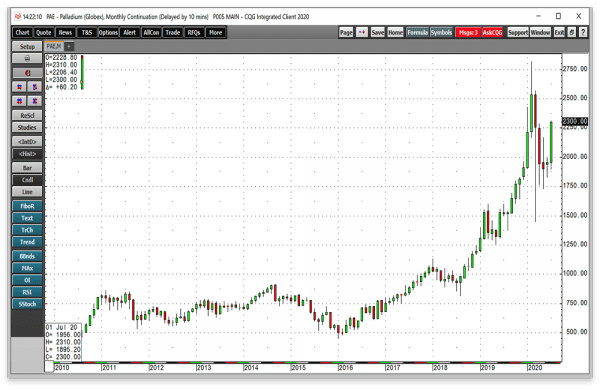Click the CQG app icon in title bar
The image size is (600, 390).
coord(18,16)
